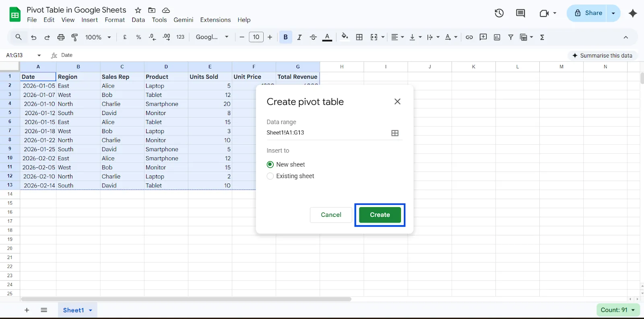Open the Extensions menu
644x319 pixels.
pos(215,20)
